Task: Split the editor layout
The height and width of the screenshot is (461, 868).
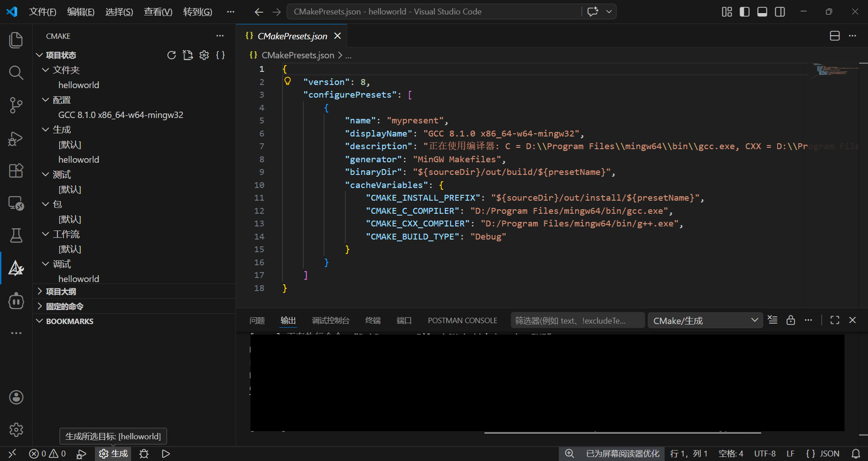Action: pyautogui.click(x=835, y=36)
